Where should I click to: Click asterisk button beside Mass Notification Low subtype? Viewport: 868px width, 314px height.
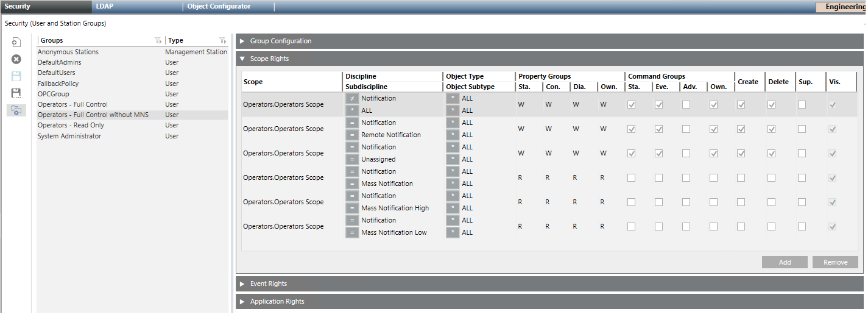(453, 232)
